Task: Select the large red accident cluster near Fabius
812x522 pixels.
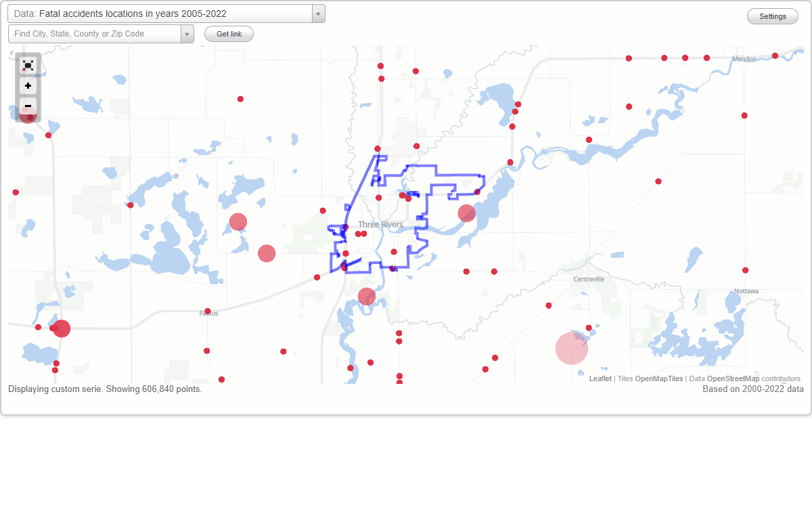Action: 61,328
